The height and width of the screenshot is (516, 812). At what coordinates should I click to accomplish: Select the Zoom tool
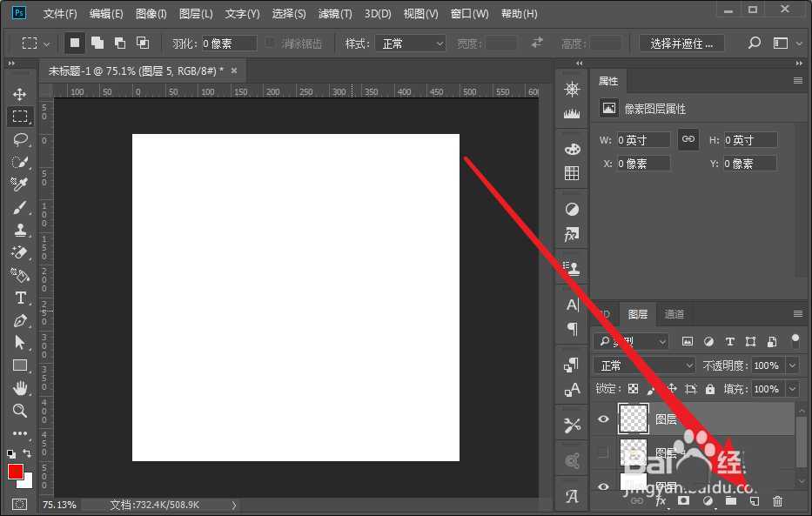19,411
